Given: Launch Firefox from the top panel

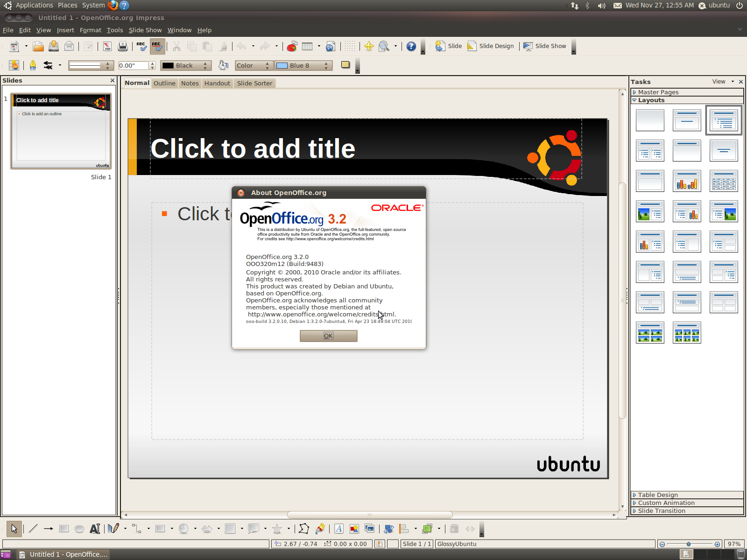Looking at the screenshot, I should (113, 5).
